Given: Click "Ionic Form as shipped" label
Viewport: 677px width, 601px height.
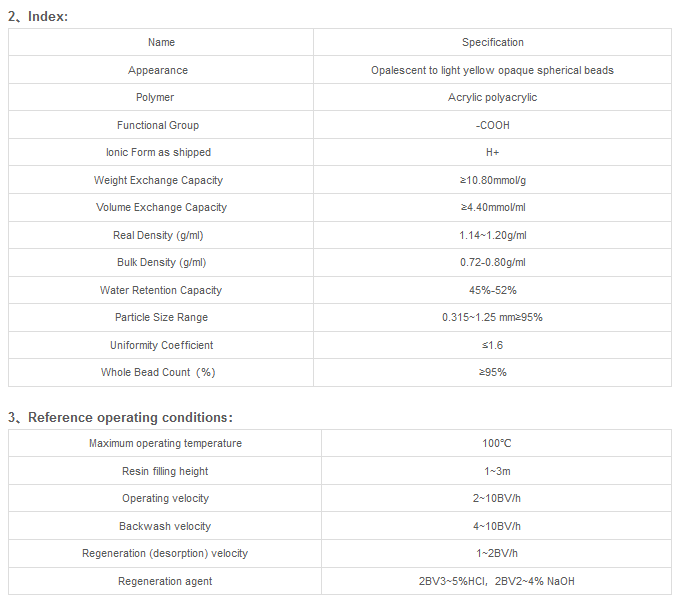Looking at the screenshot, I should pos(158,153).
